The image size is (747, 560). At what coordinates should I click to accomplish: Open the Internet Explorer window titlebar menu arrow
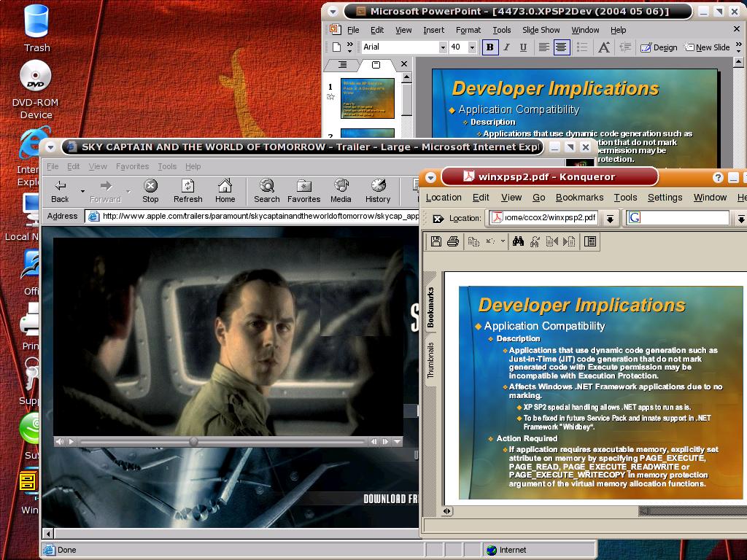pyautogui.click(x=51, y=147)
